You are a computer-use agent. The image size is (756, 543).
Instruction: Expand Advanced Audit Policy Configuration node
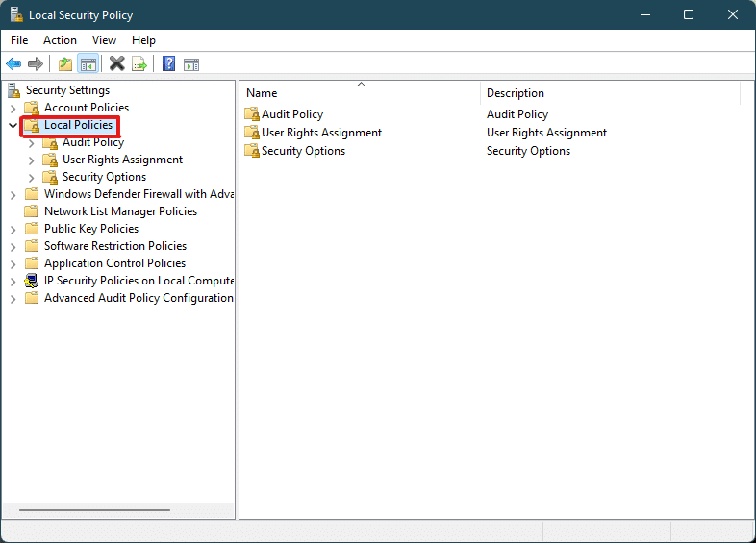pyautogui.click(x=13, y=299)
